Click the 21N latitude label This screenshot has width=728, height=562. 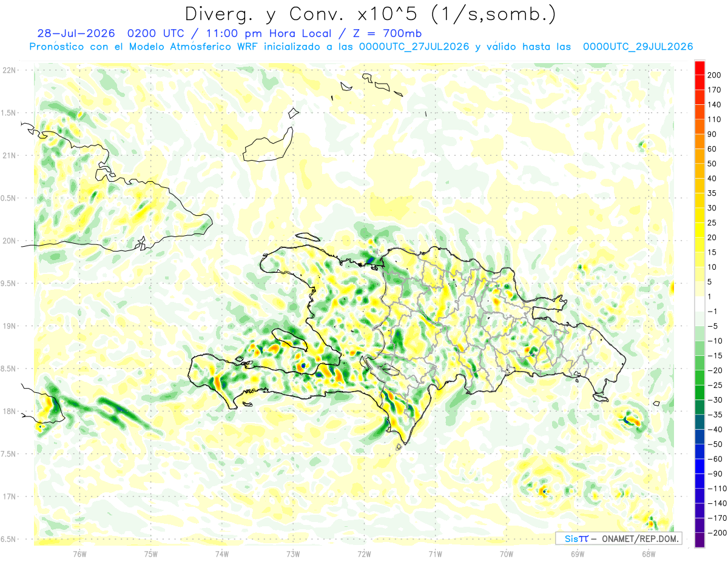(8, 155)
